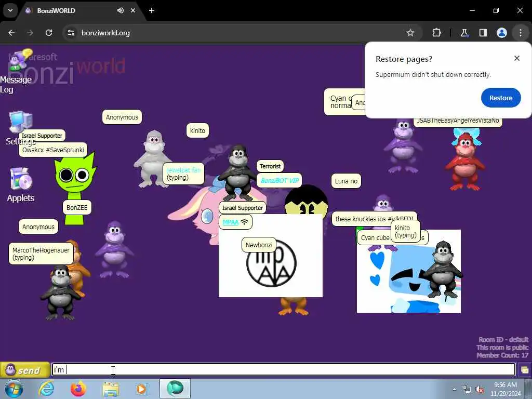Open the Settings desktop icon
Screen dimensions: 532x399
click(21, 128)
